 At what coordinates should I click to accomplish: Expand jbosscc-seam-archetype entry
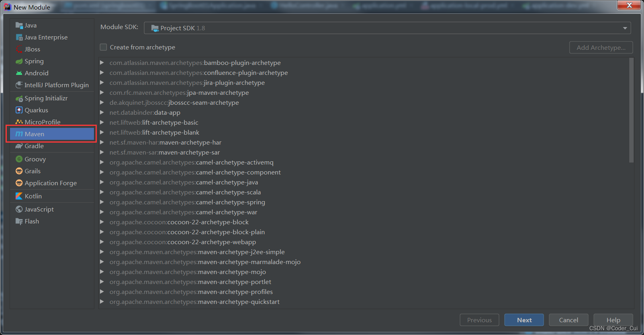[102, 102]
